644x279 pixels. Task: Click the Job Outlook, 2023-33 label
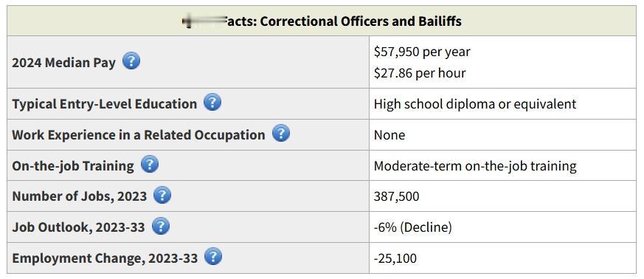pos(78,227)
